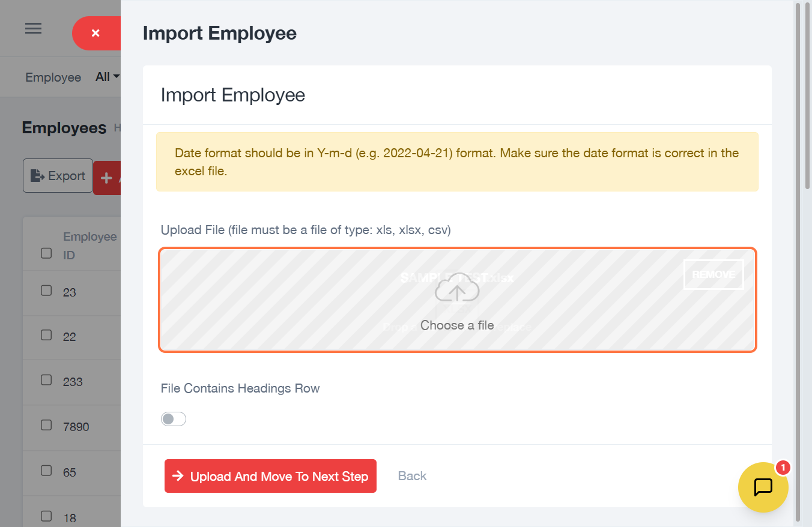Check the box for employee 23
Image resolution: width=812 pixels, height=527 pixels.
tap(46, 291)
